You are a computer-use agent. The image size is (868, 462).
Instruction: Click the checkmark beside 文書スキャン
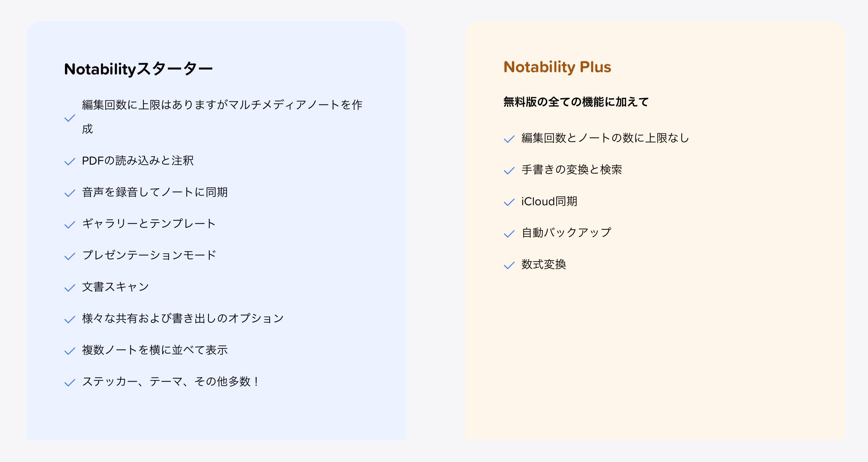(70, 288)
